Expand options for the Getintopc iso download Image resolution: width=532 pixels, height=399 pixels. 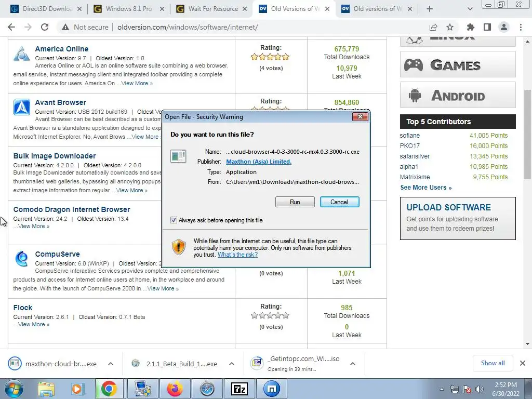(353, 364)
